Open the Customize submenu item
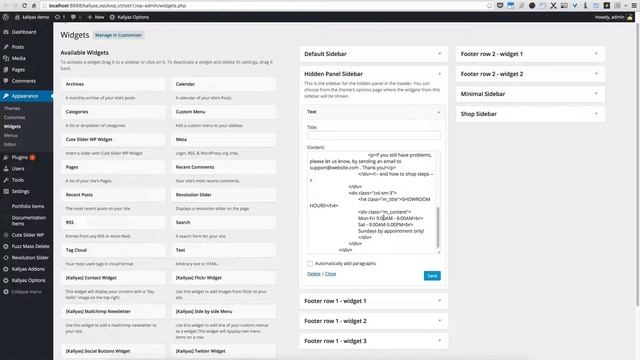 [14, 118]
